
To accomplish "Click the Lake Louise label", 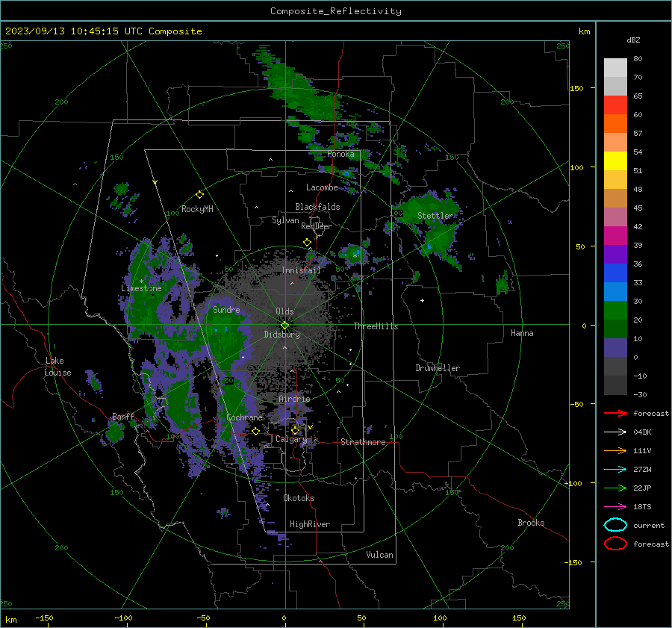I will tap(58, 367).
